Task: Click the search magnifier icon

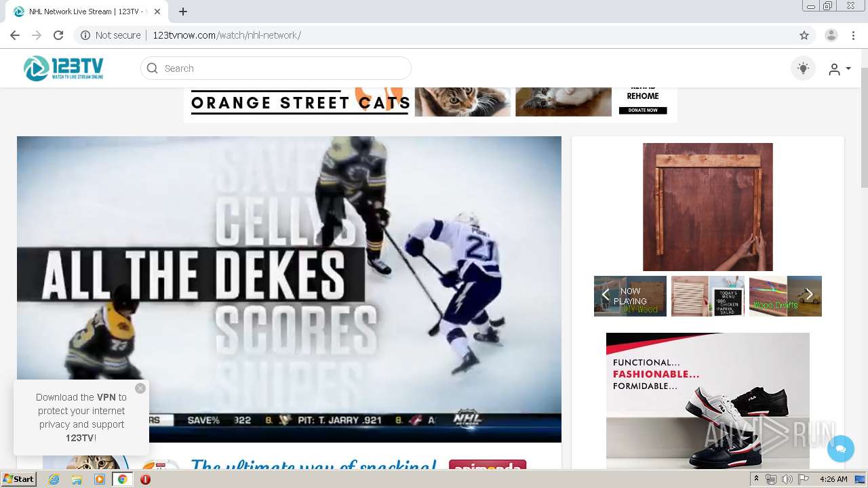Action: pos(152,68)
